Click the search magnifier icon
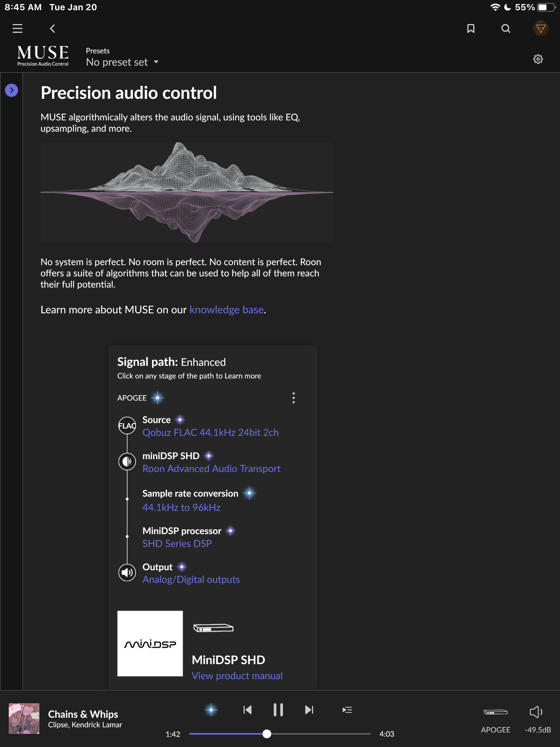560x747 pixels. [506, 28]
